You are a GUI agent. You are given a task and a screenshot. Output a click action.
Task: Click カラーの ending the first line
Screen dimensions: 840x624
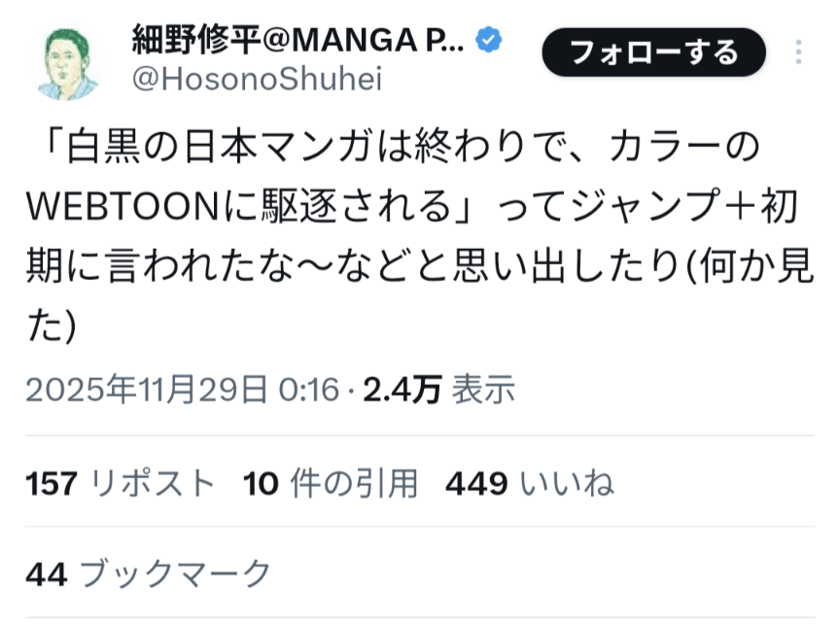[x=682, y=149]
